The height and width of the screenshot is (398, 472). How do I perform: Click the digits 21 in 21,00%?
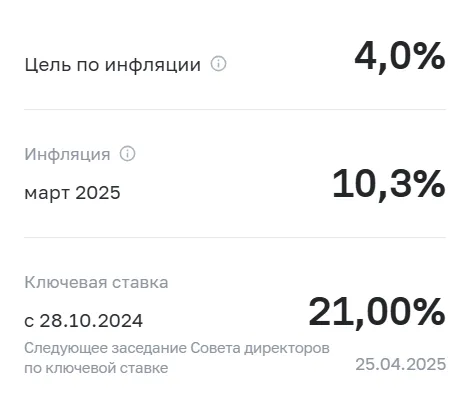(330, 312)
